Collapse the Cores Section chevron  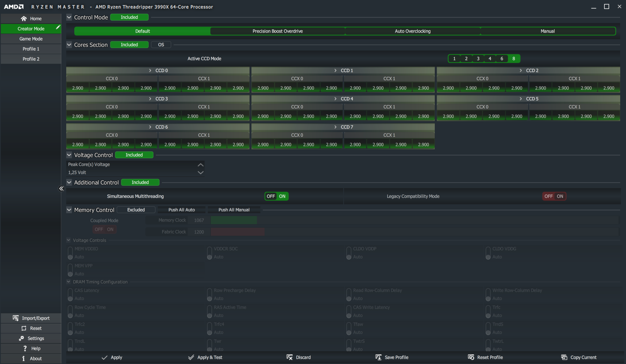tap(69, 45)
